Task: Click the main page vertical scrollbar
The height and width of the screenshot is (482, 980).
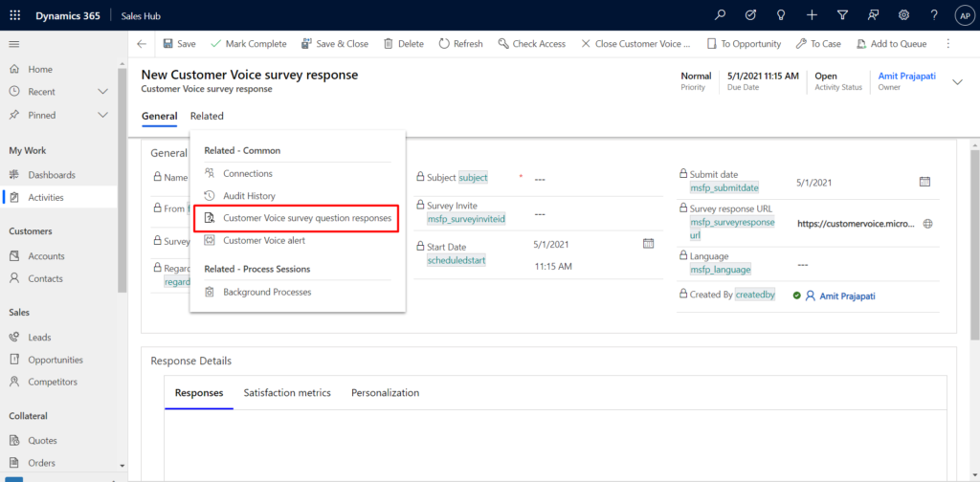Action: click(x=975, y=244)
